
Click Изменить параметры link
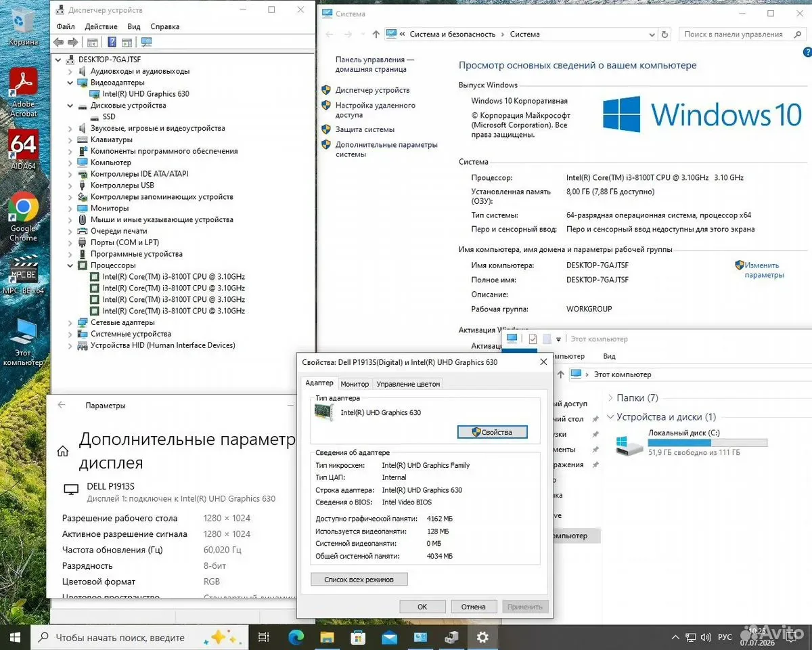pyautogui.click(x=764, y=270)
